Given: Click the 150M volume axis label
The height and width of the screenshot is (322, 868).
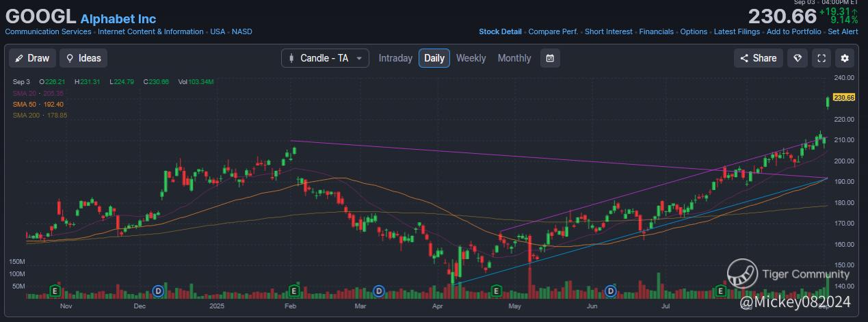Looking at the screenshot, I should click(x=17, y=262).
